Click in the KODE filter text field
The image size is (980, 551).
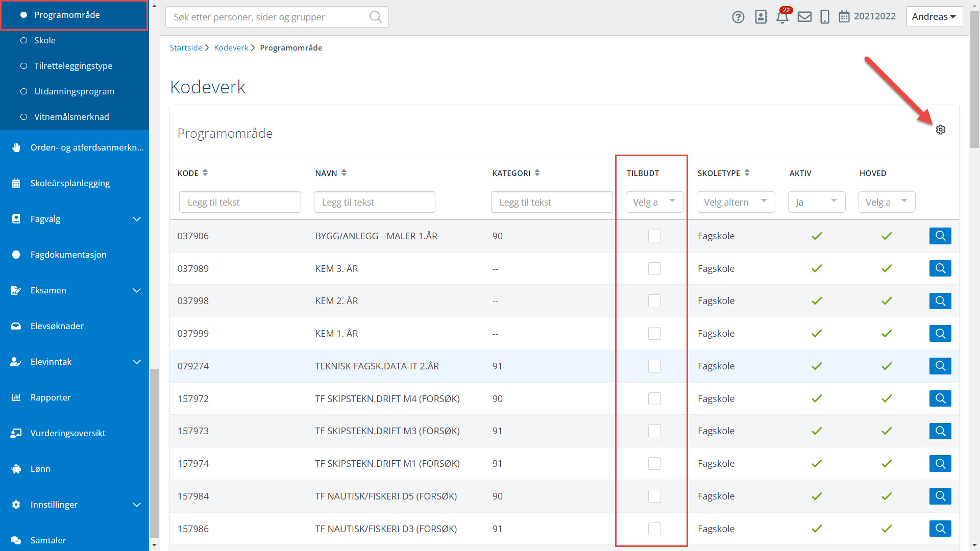[240, 202]
